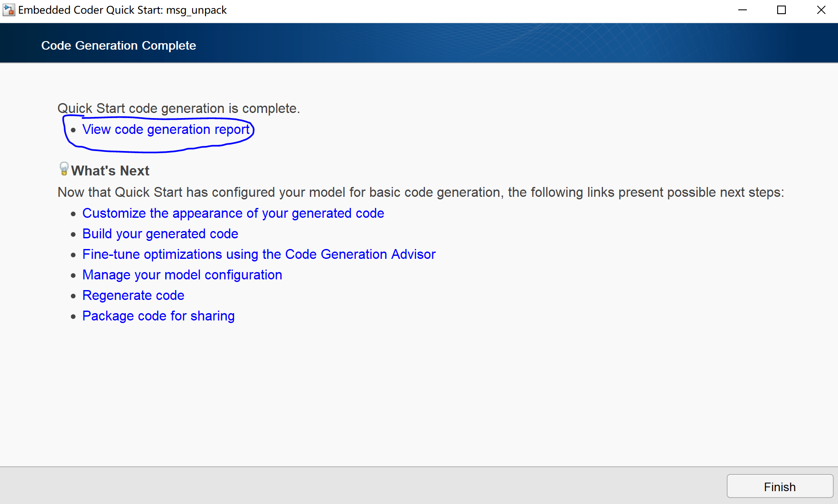Open the Build your generated code link
This screenshot has width=838, height=504.
point(160,234)
